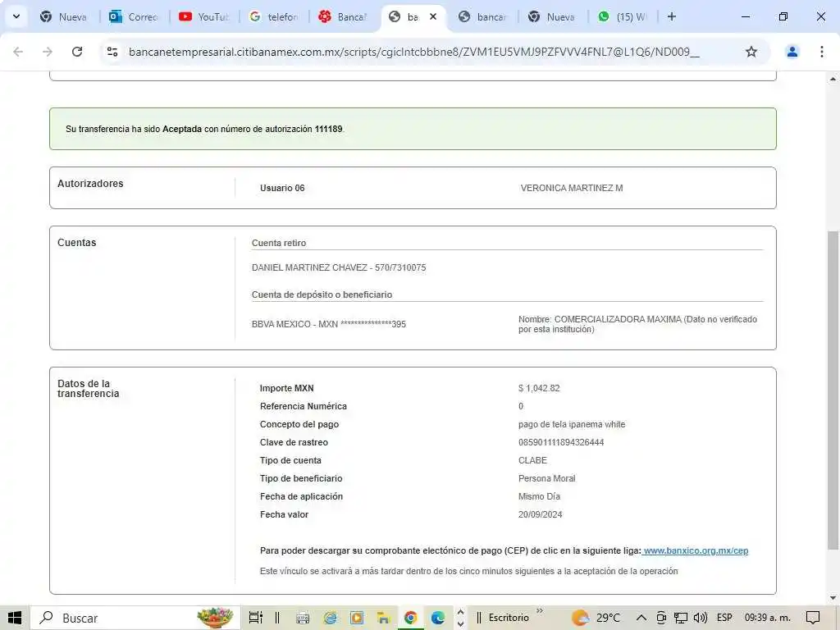Open Chrome's three-dot menu

821,52
